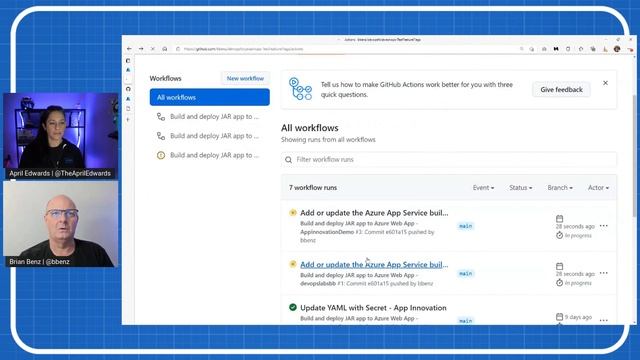The width and height of the screenshot is (640, 360).
Task: Click green success check on Update YAML run
Action: pyautogui.click(x=293, y=307)
